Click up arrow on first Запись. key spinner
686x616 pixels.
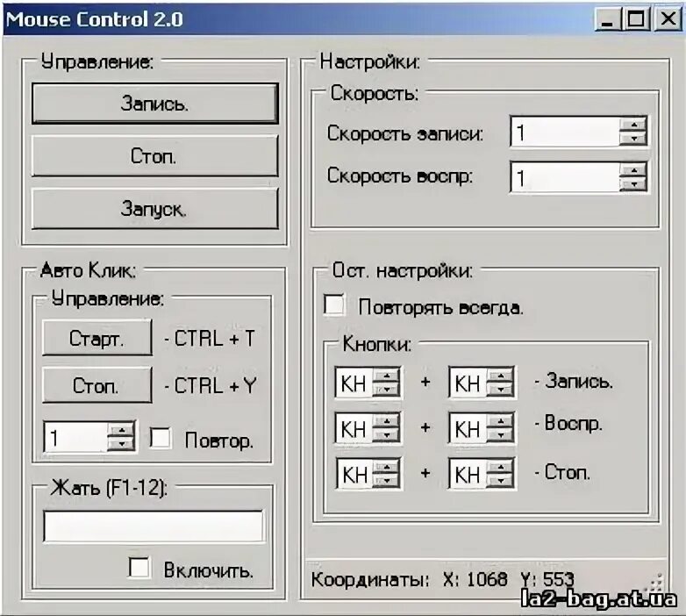click(386, 375)
